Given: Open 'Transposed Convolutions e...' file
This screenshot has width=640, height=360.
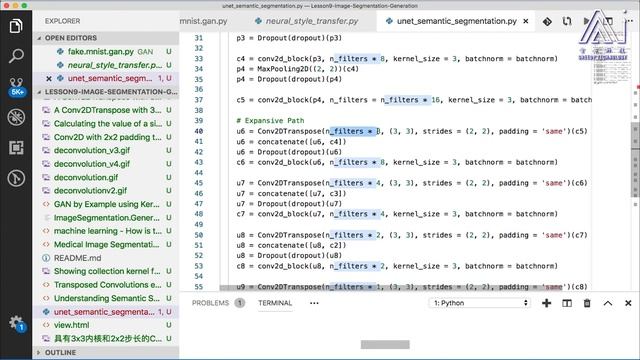Looking at the screenshot, I should click(x=106, y=285).
